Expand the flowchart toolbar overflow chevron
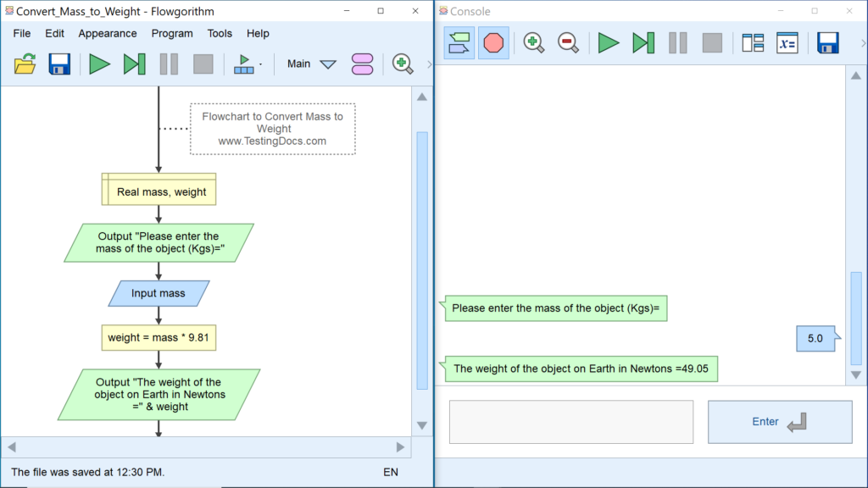The height and width of the screenshot is (488, 868). point(429,64)
